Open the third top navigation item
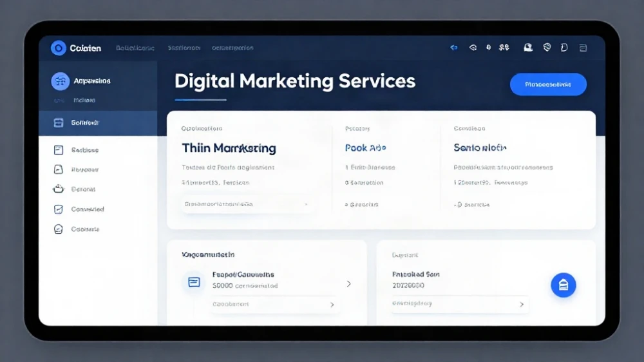Screen dimensions: 644x362 (x=232, y=48)
